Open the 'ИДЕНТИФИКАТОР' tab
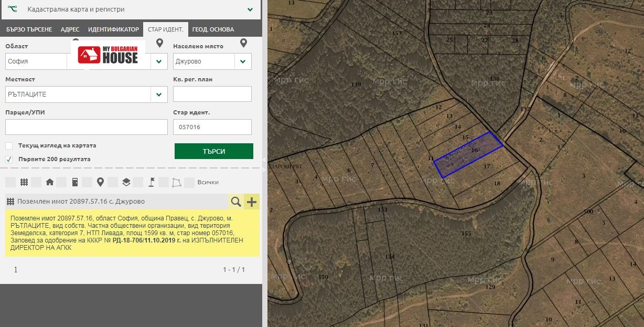644x327 pixels. [x=113, y=29]
